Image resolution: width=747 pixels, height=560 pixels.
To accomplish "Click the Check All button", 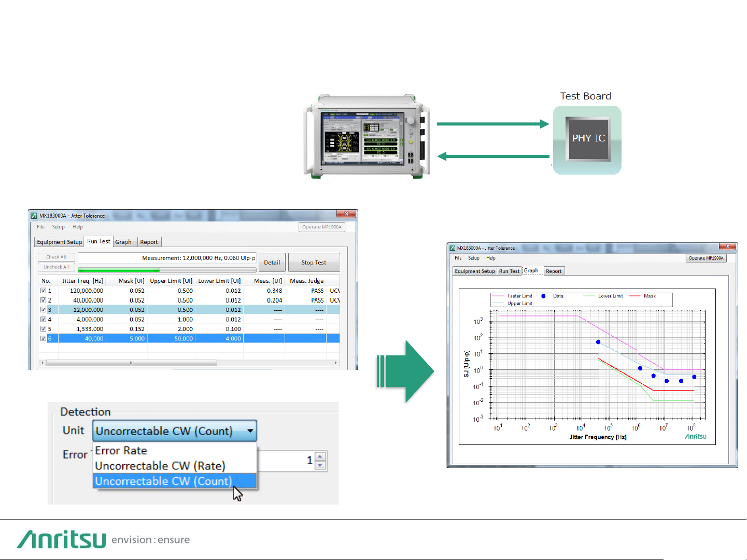I will coord(57,257).
